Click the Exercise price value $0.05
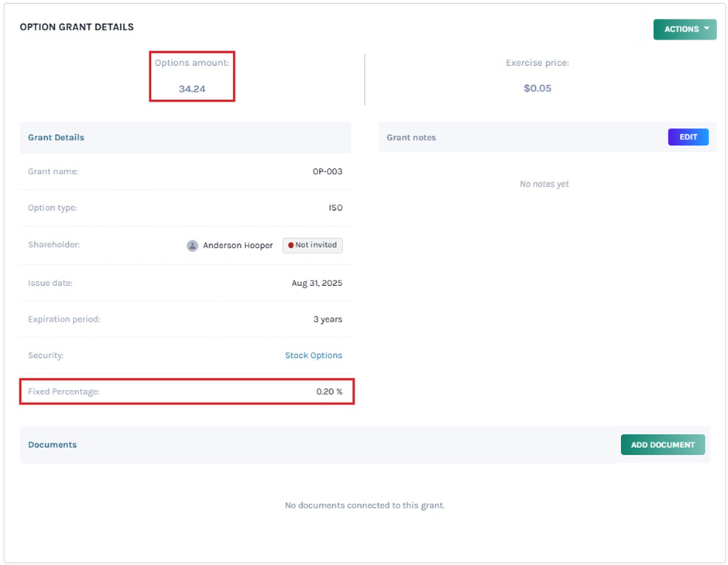 coord(537,88)
